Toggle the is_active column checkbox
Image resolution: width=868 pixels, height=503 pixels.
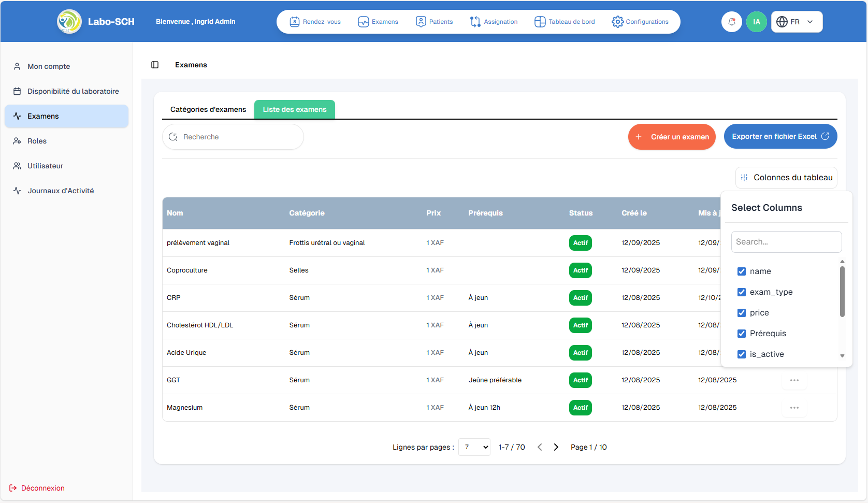tap(742, 354)
